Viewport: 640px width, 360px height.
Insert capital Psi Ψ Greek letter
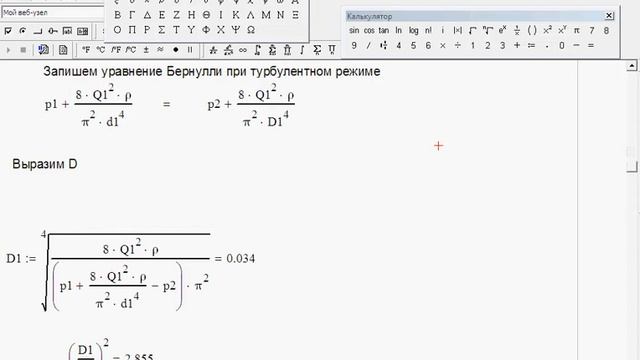coord(236,30)
